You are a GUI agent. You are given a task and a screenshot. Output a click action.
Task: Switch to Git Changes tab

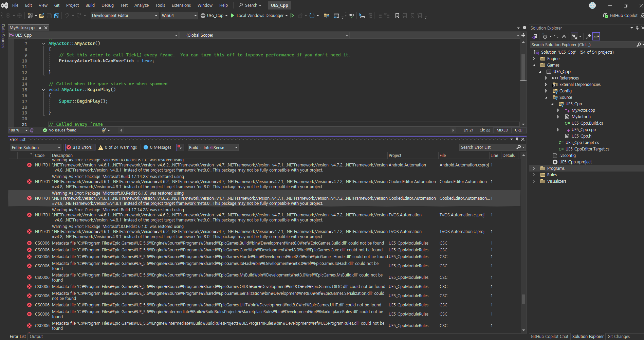tap(618, 337)
